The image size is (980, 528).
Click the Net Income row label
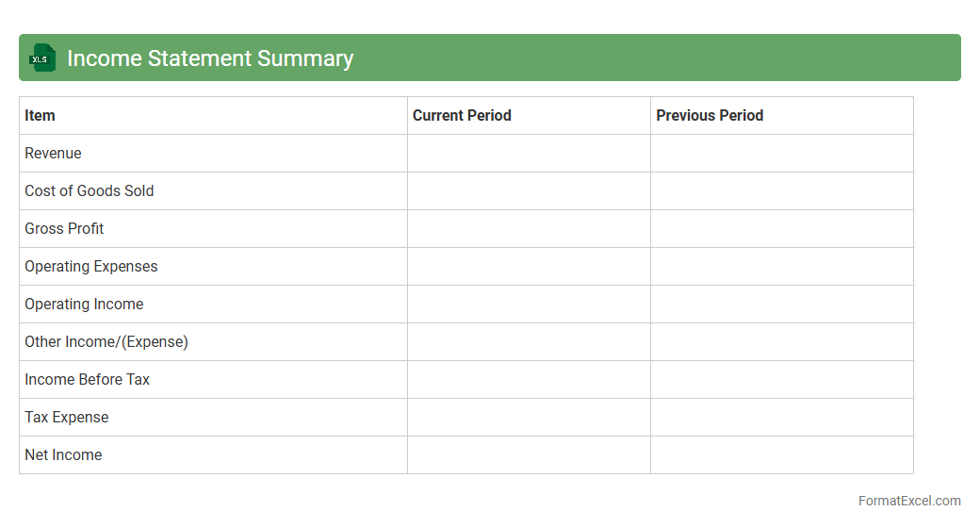(x=63, y=454)
